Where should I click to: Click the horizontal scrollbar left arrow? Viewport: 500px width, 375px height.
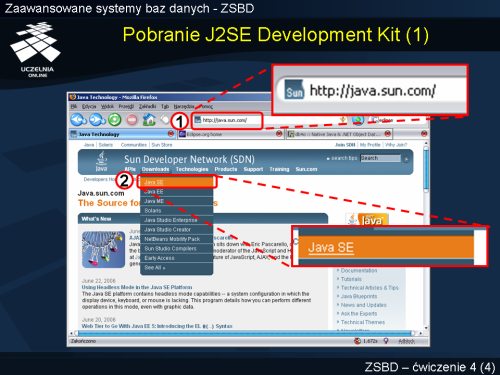71,333
